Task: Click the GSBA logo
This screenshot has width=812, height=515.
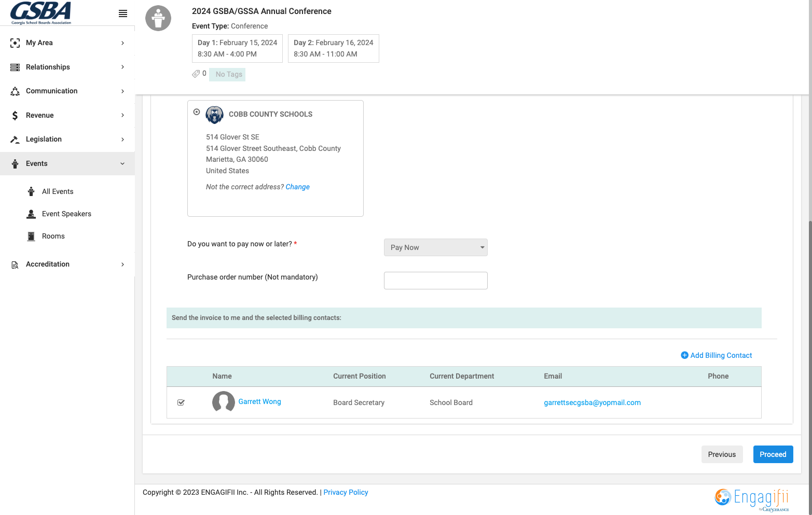Action: (x=41, y=13)
